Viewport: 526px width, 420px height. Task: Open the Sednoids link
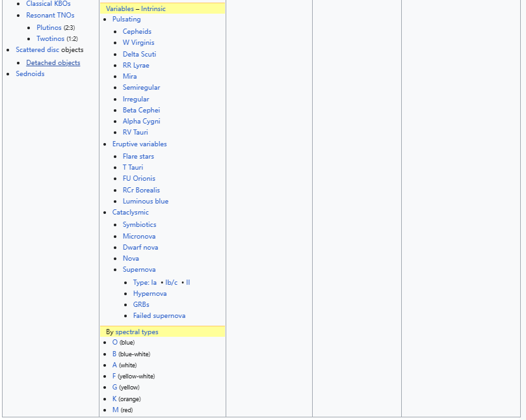(x=30, y=73)
